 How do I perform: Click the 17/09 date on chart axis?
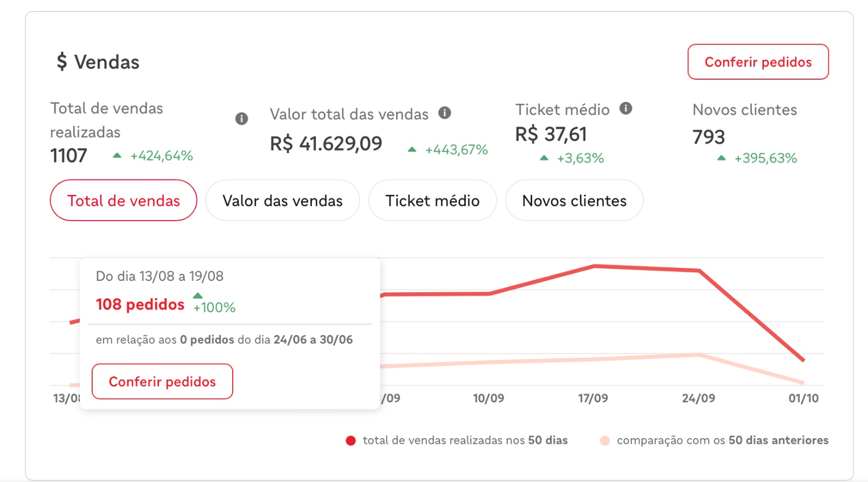(x=593, y=399)
